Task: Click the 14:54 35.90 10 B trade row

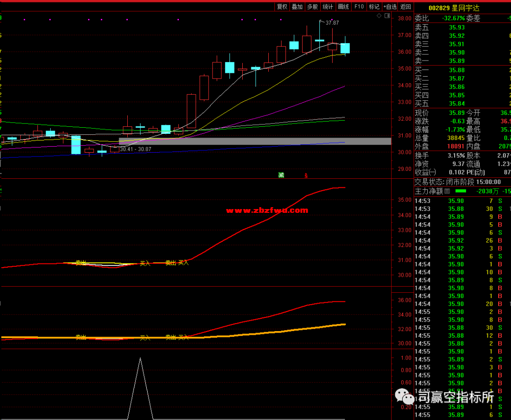Action: 462,272
